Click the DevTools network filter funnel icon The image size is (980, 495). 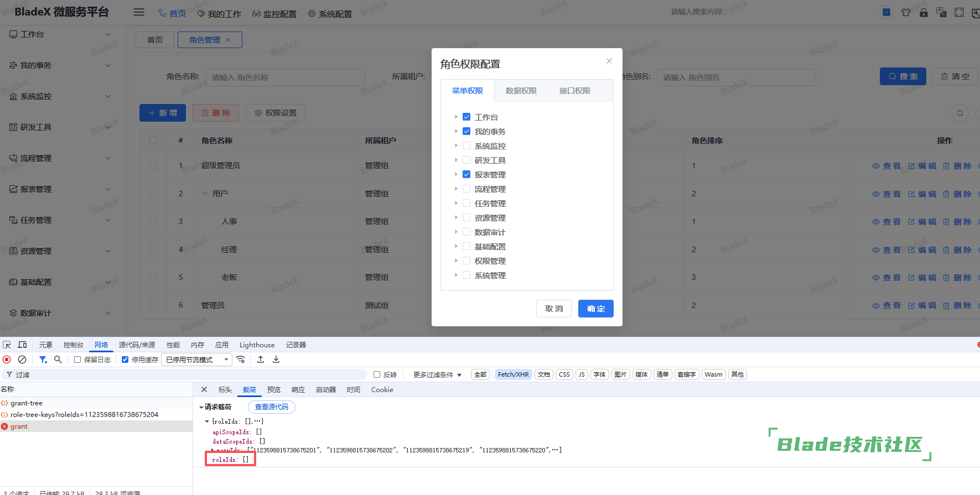click(43, 359)
